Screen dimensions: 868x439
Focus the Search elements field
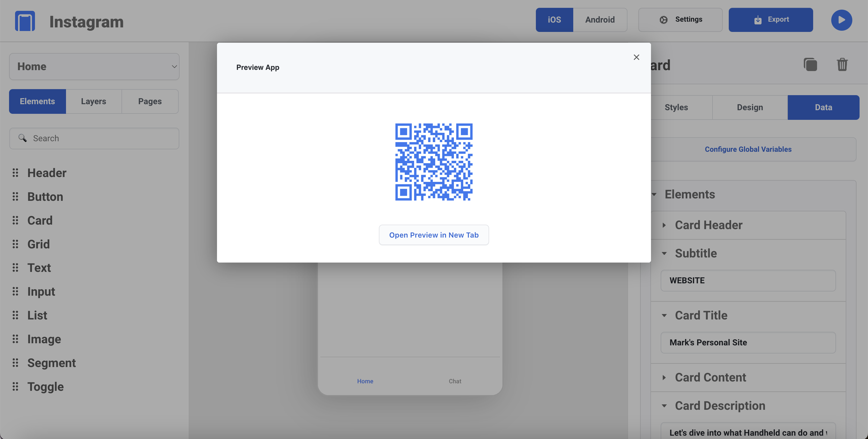tap(94, 139)
